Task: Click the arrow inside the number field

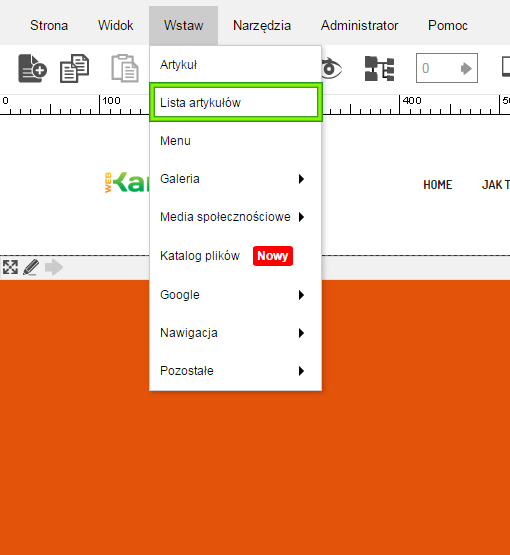Action: (466, 68)
